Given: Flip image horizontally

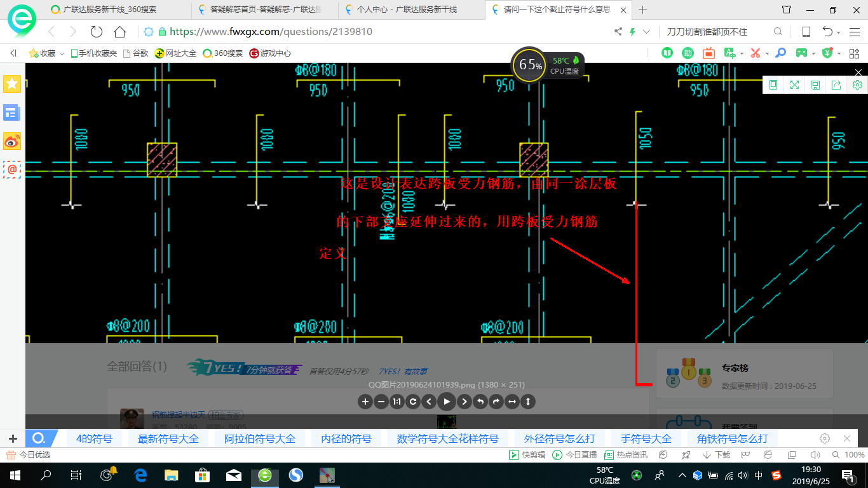Looking at the screenshot, I should 512,402.
